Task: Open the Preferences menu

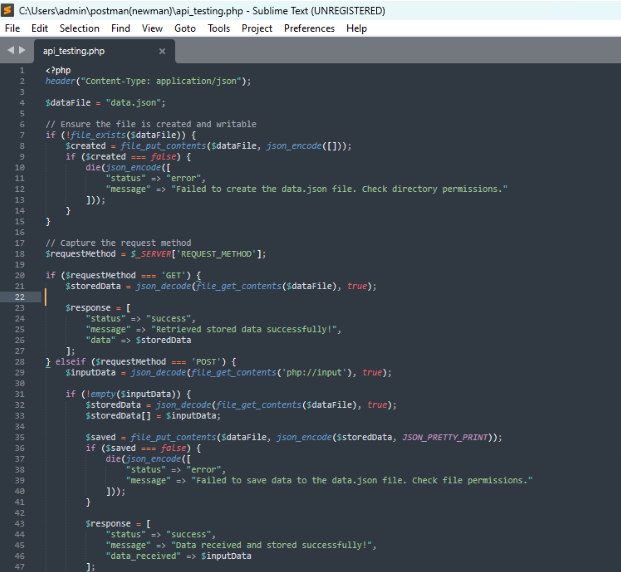Action: 309,28
